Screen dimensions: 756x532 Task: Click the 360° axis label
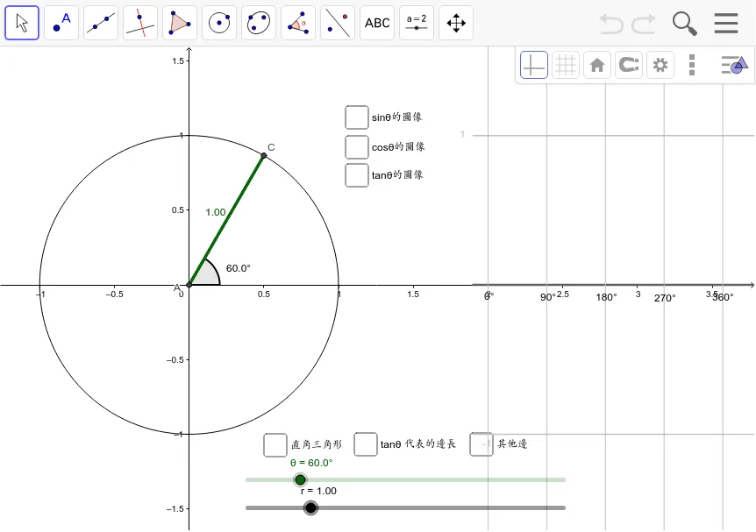(x=723, y=297)
